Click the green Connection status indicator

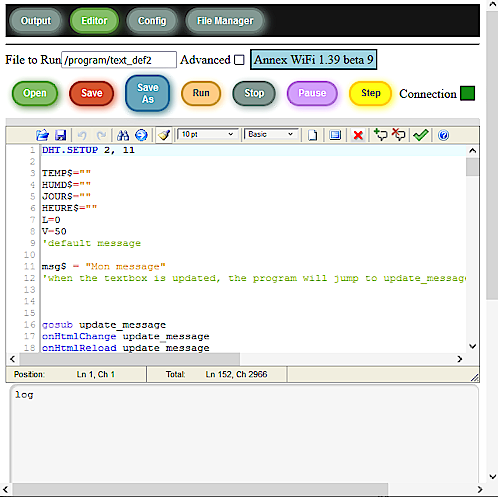click(467, 93)
